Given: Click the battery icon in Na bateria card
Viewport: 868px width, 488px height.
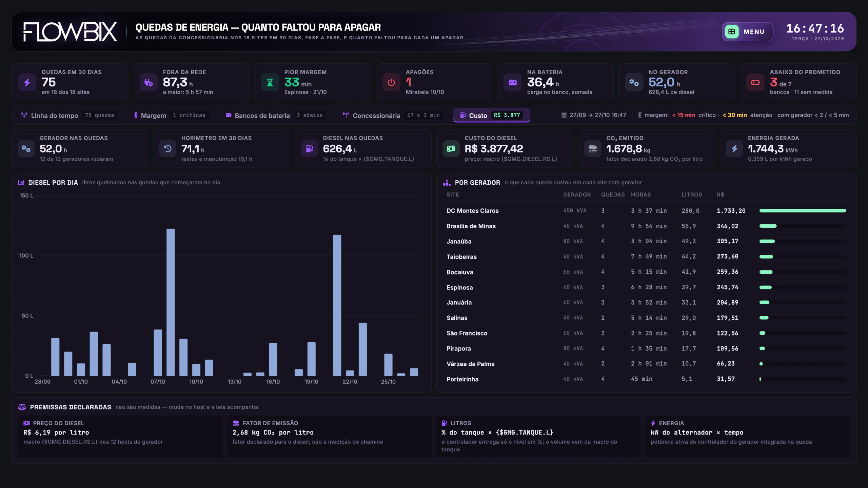Looking at the screenshot, I should [x=513, y=82].
